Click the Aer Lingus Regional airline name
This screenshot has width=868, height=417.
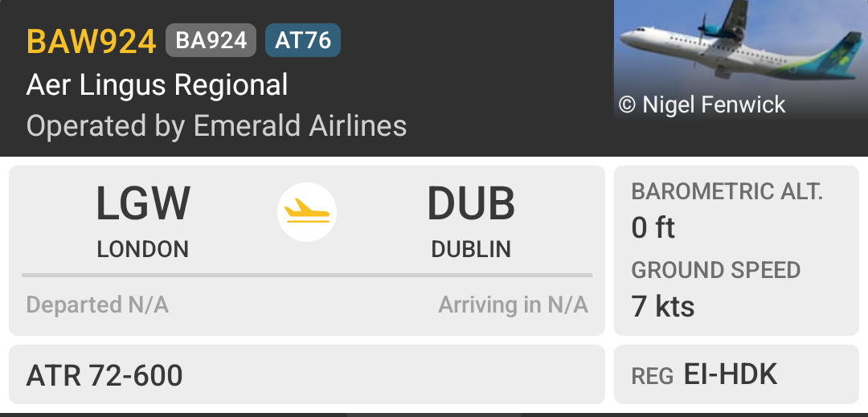click(x=158, y=85)
